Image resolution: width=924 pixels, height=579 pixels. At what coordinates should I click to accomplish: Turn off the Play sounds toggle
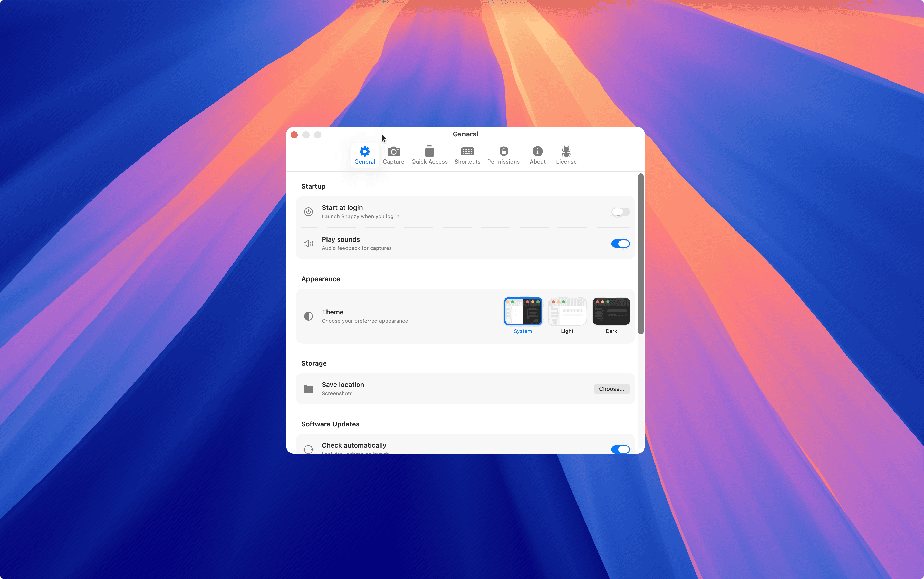(620, 244)
